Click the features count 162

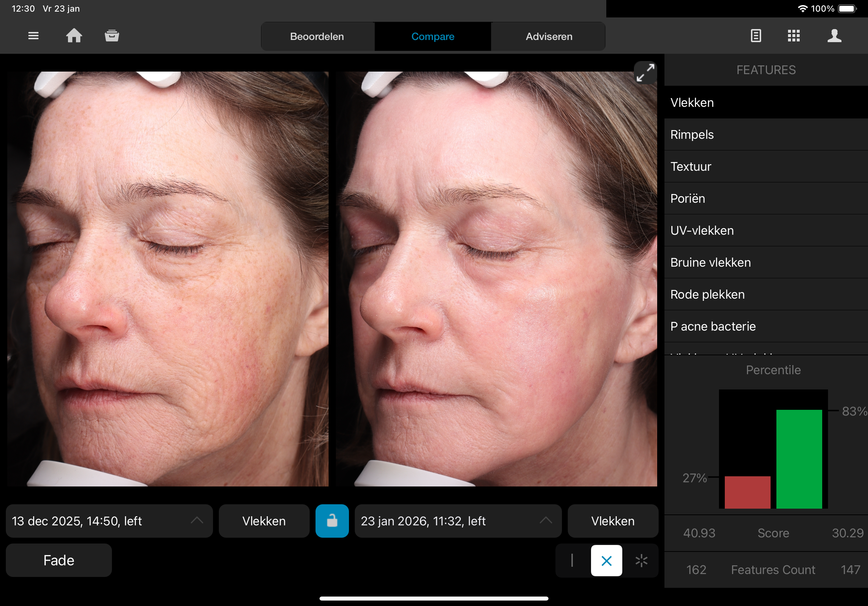pos(696,570)
